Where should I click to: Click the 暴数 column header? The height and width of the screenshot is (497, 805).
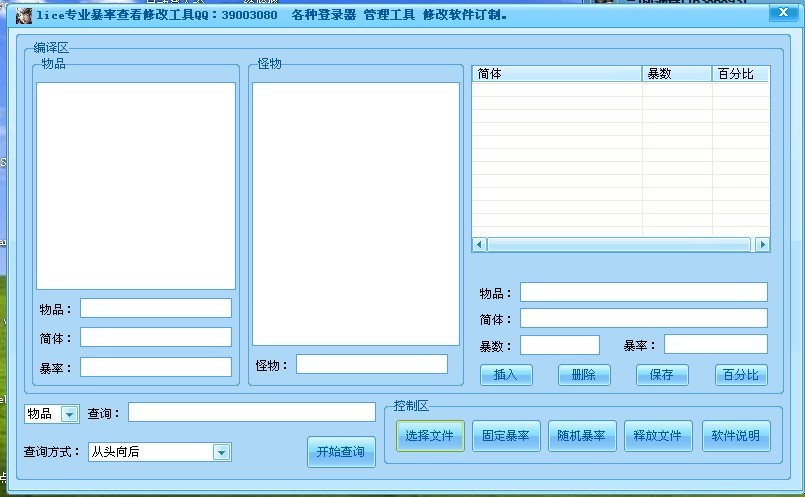(676, 74)
